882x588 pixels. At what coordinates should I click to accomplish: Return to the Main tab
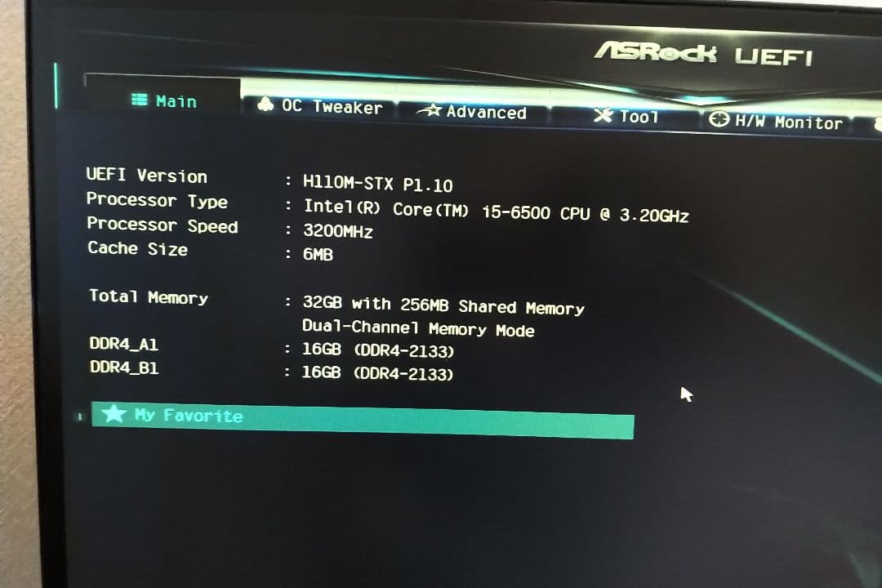[171, 100]
